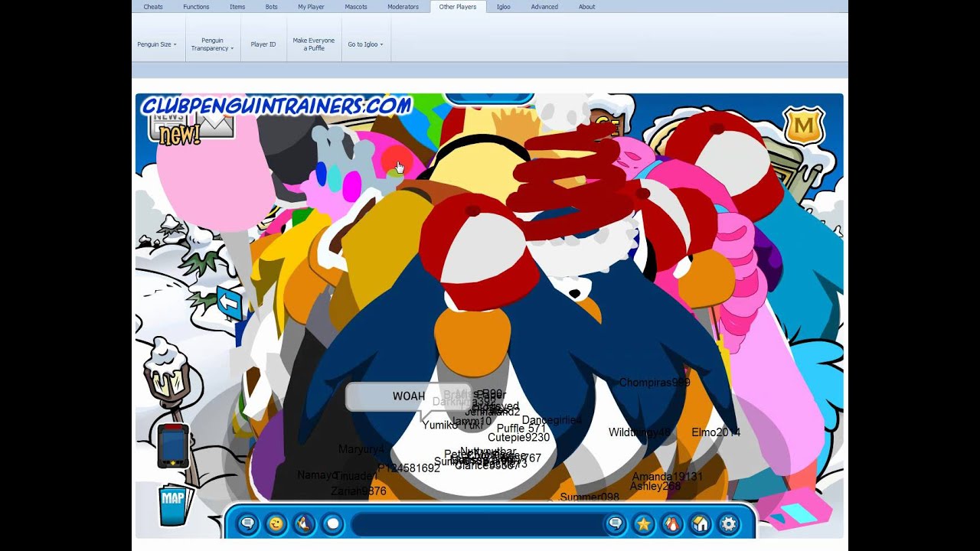Viewport: 980px width, 551px height.
Task: Click player name Elmo2014
Action: tap(716, 432)
